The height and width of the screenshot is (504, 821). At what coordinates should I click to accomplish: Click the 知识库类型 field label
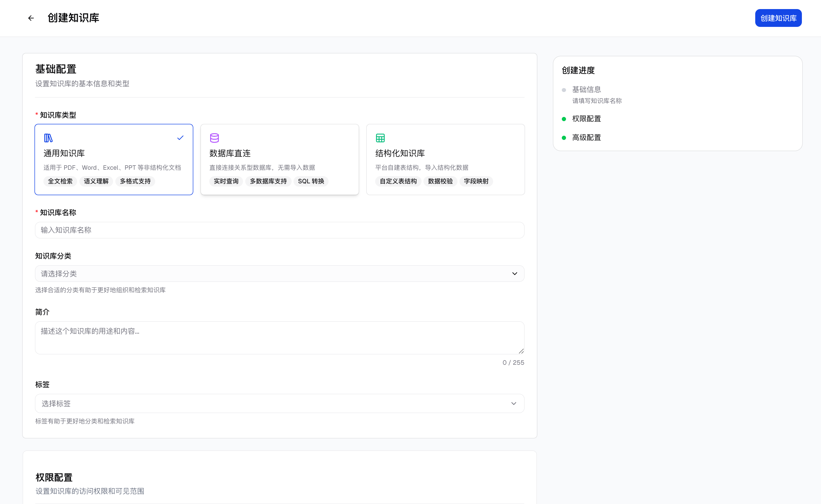(x=58, y=115)
